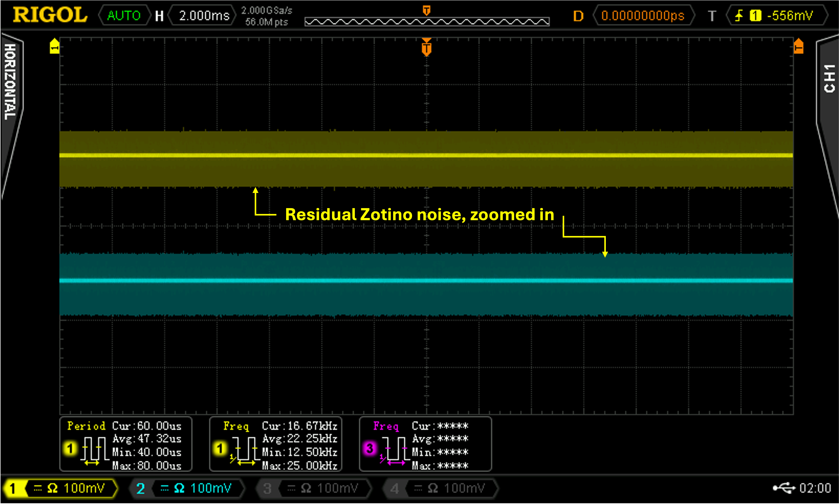The width and height of the screenshot is (839, 504).
Task: Open the HORIZONTAL side tab
Action: 10,82
